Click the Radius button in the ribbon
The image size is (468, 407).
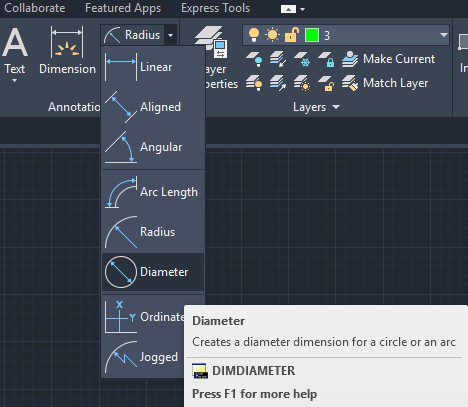[x=132, y=35]
